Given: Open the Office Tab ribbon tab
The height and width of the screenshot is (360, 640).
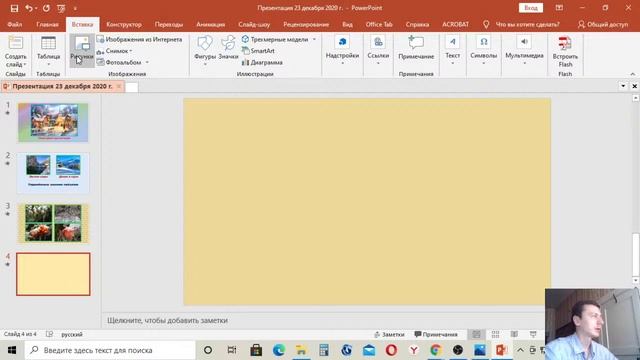Looking at the screenshot, I should tap(379, 24).
